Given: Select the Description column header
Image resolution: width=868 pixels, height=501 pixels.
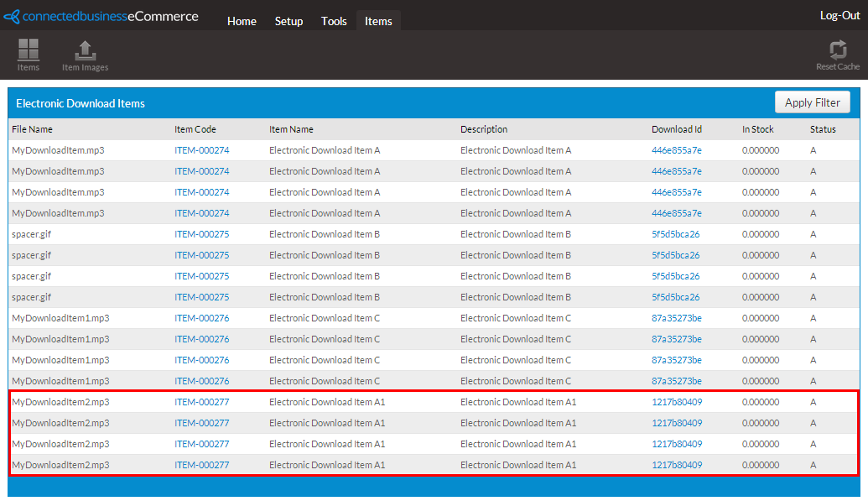Looking at the screenshot, I should [484, 129].
